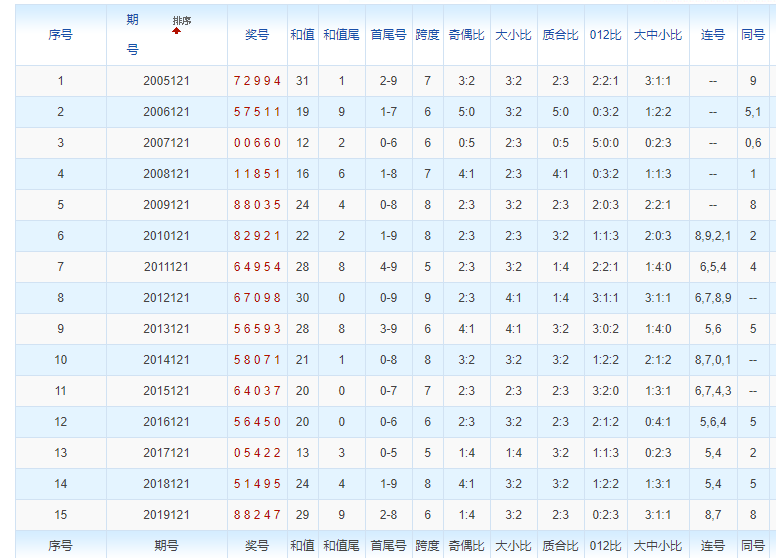776x558 pixels.
Task: Click the 连号 value 6,7,4,3
Action: pyautogui.click(x=713, y=391)
